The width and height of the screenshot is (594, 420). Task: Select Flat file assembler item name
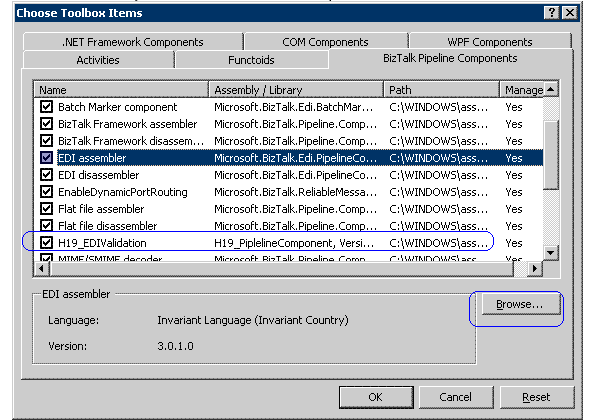(101, 209)
